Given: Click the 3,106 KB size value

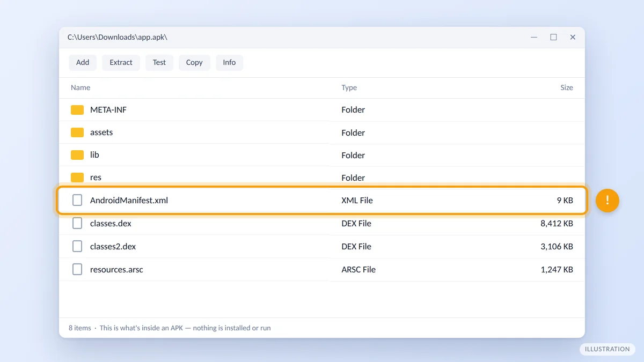Looking at the screenshot, I should point(557,246).
